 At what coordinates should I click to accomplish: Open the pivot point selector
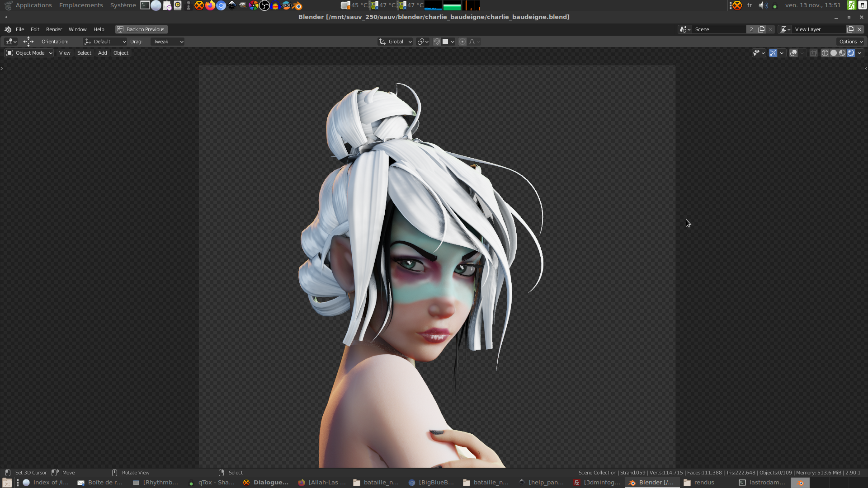[x=423, y=42]
